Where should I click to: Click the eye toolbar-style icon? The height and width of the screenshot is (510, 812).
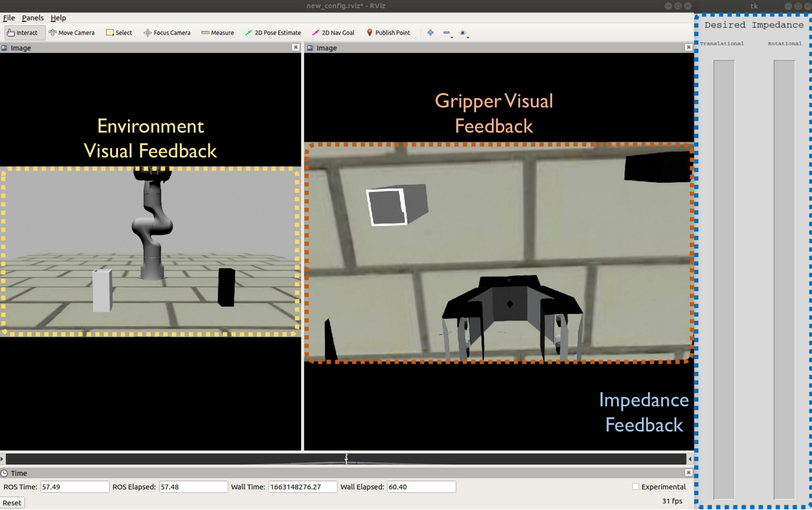pyautogui.click(x=462, y=33)
